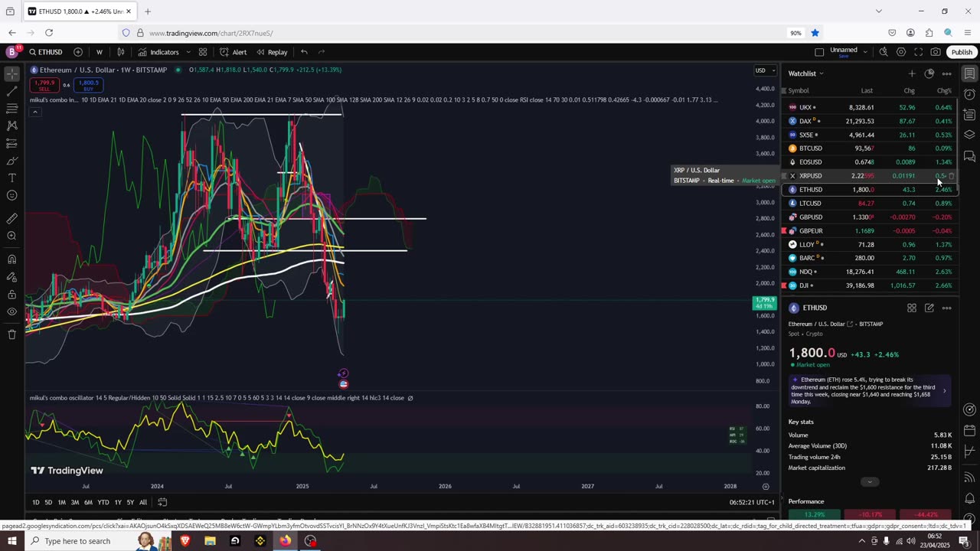Viewport: 980px width, 551px height.
Task: Select 1D date range
Action: tap(35, 502)
